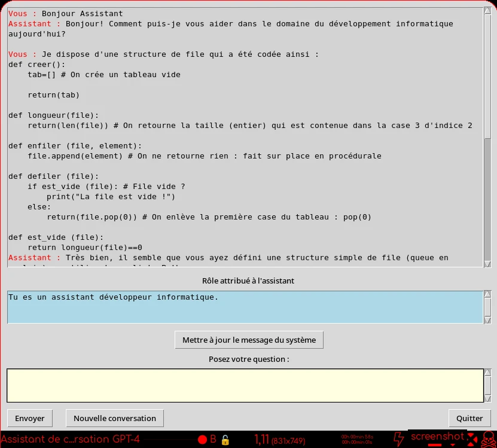Viewport: 497px width, 448px height.
Task: Click the conversation scrollbar up arrow
Action: click(x=487, y=11)
